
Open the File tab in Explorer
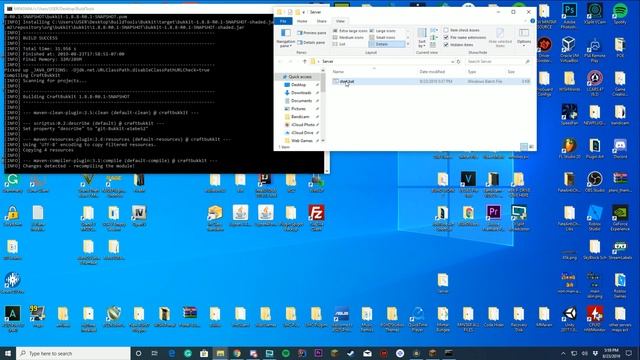(283, 21)
